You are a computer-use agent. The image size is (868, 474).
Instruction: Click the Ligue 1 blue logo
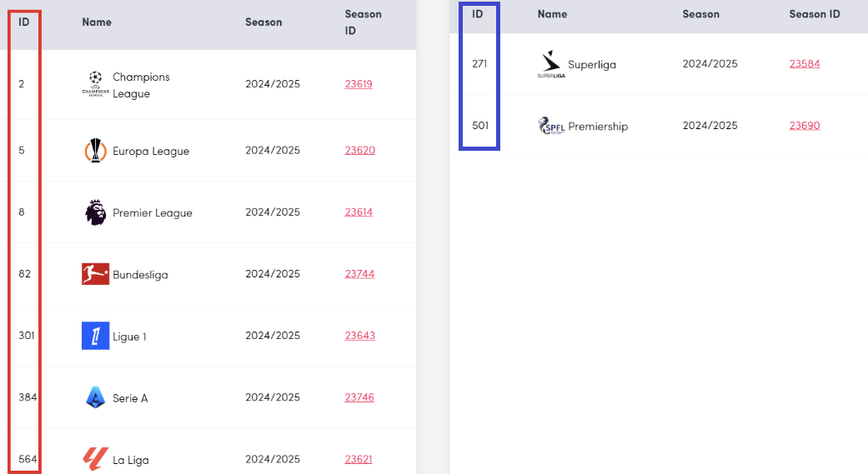pyautogui.click(x=95, y=336)
